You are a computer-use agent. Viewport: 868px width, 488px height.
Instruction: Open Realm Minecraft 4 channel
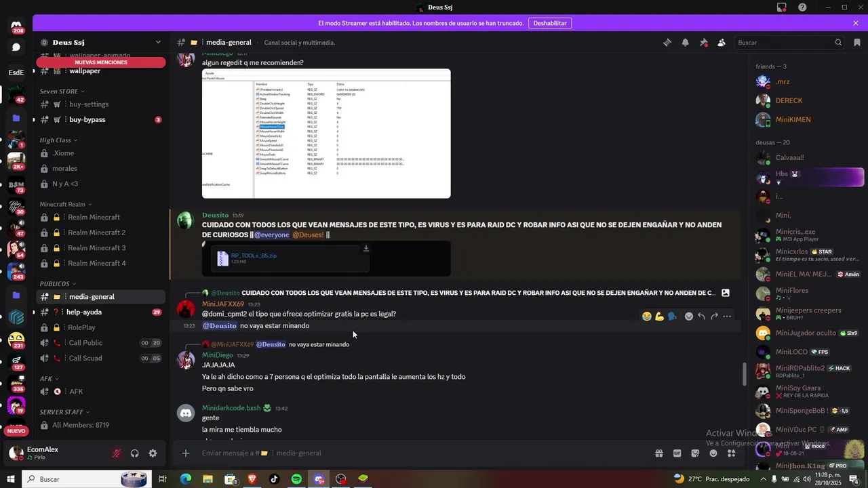(x=101, y=263)
